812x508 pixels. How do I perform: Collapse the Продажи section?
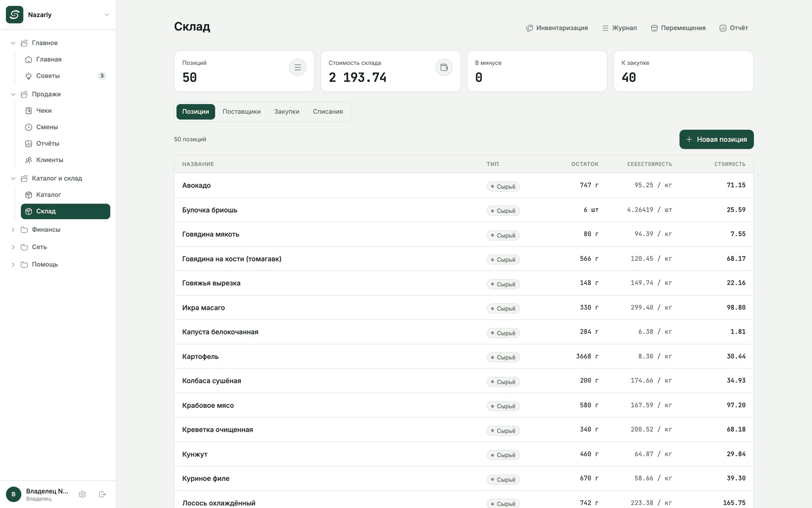click(13, 94)
